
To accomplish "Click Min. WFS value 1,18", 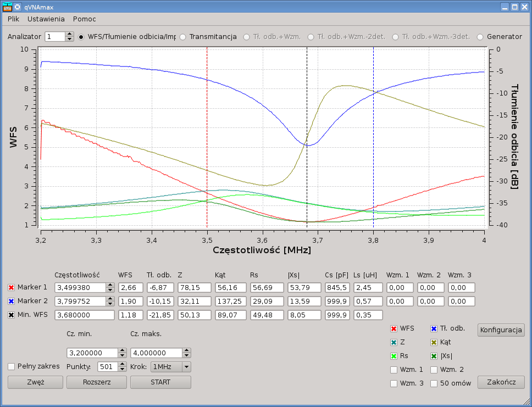I will [131, 315].
